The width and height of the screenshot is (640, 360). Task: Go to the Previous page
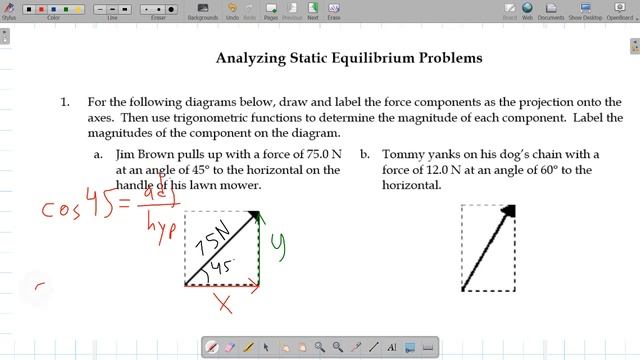[292, 11]
